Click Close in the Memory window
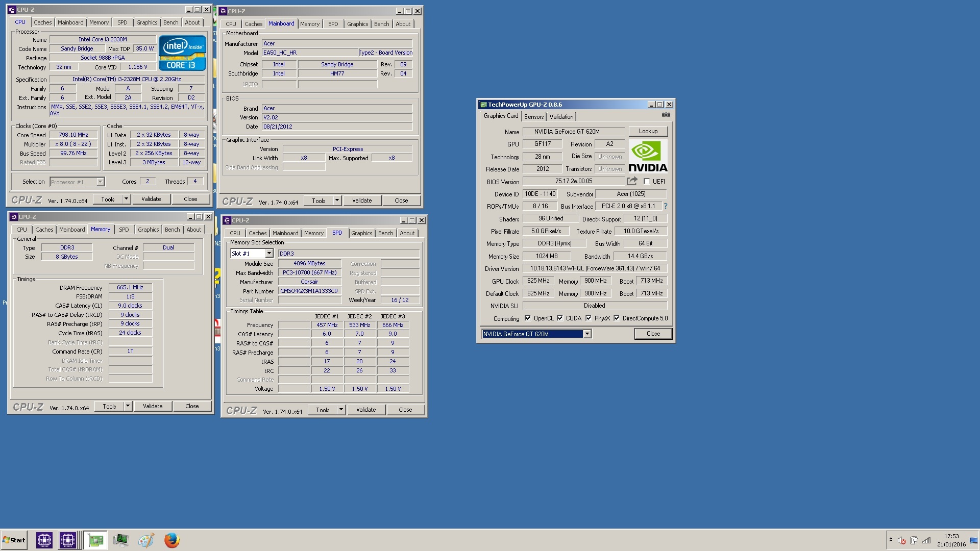Image resolution: width=980 pixels, height=551 pixels. coord(192,406)
